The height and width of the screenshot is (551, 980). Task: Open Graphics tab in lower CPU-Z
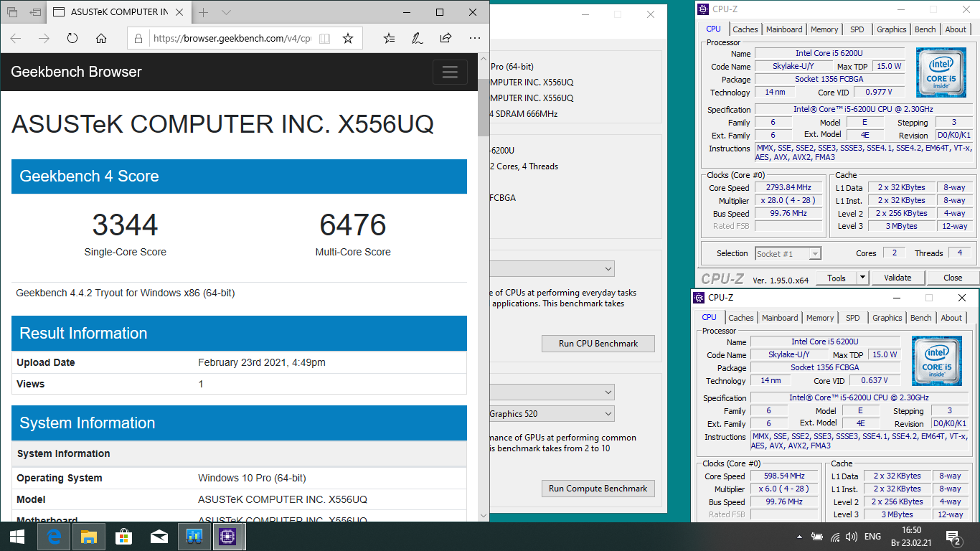click(x=887, y=318)
